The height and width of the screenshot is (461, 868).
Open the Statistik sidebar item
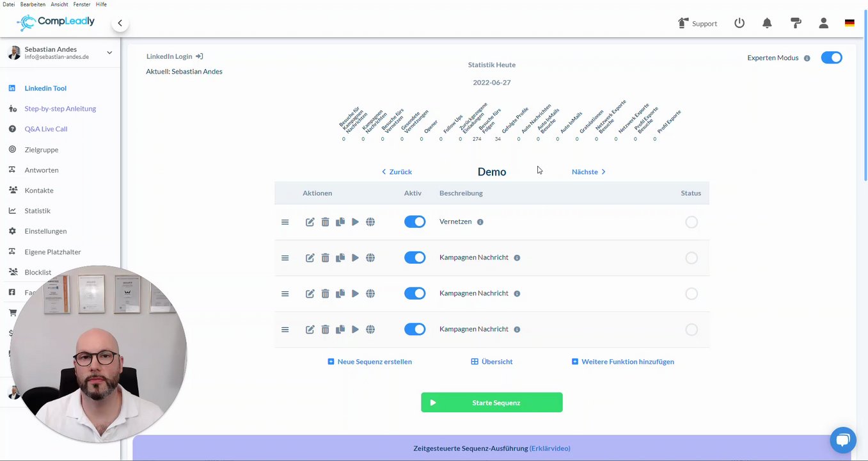(x=37, y=211)
